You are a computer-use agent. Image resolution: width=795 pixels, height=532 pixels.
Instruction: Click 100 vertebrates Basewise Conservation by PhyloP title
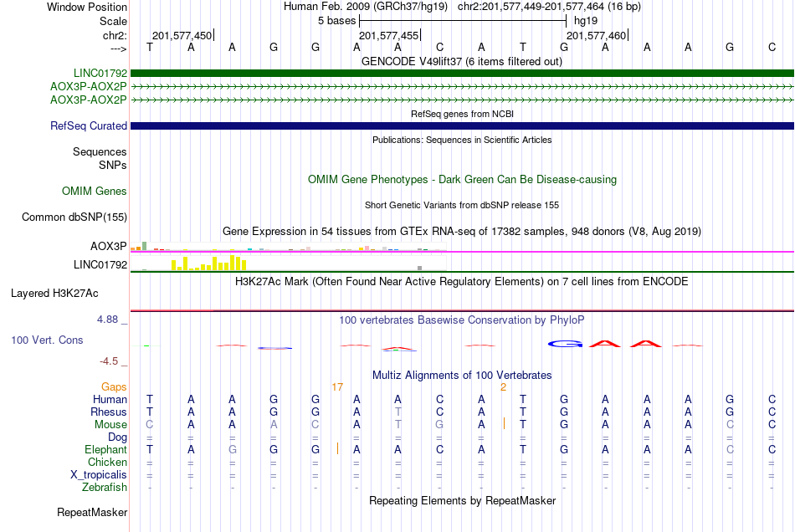coord(462,320)
